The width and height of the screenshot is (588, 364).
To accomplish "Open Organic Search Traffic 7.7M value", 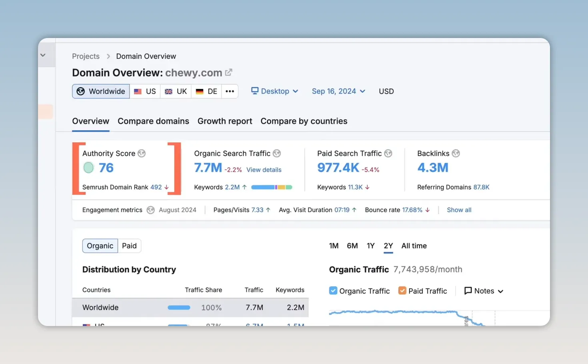I will coord(208,168).
